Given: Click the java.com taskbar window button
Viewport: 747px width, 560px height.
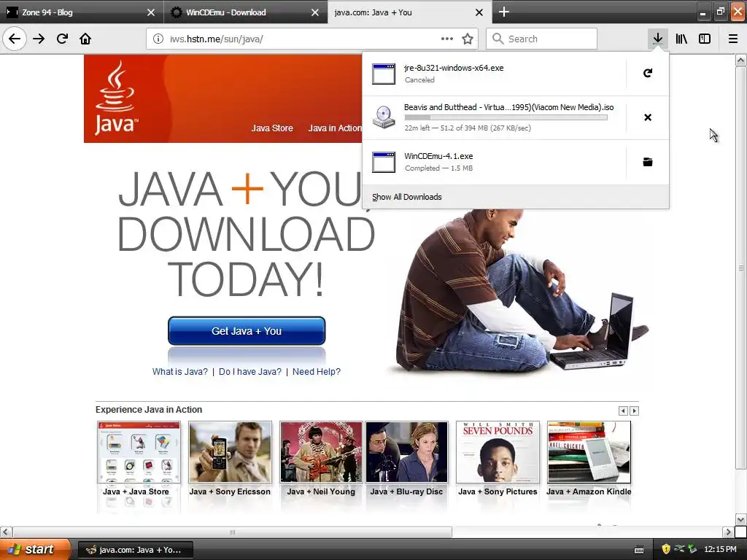Looking at the screenshot, I should click(x=136, y=550).
